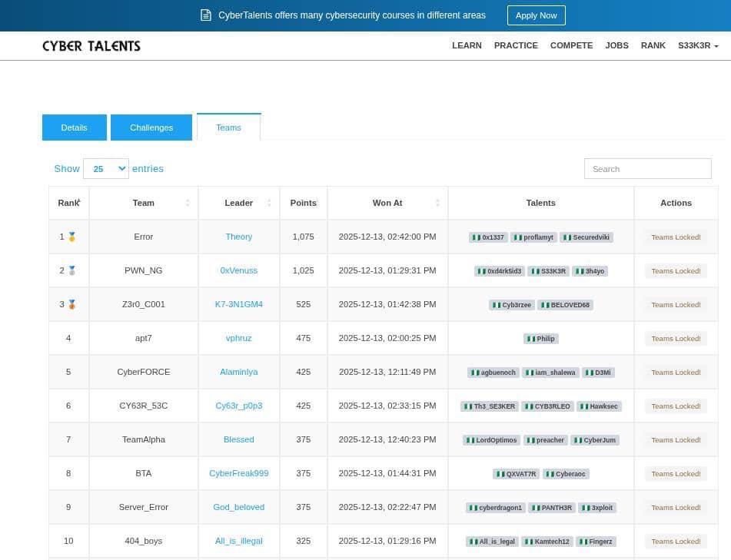Open the PRACTICE menu item

516,45
